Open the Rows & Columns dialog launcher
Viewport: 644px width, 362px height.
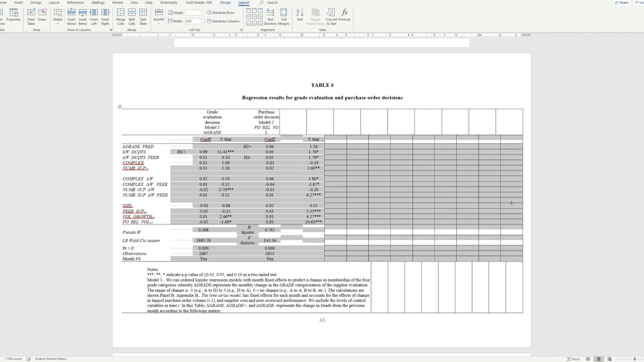(x=111, y=30)
